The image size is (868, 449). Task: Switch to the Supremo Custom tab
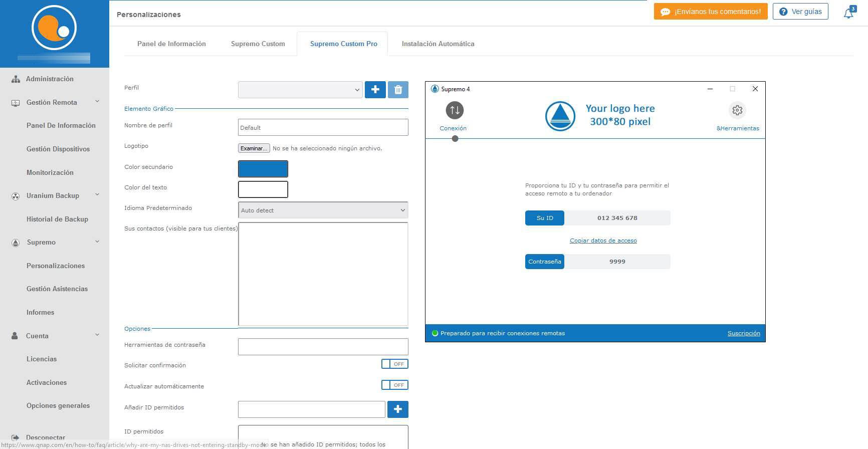click(x=258, y=44)
